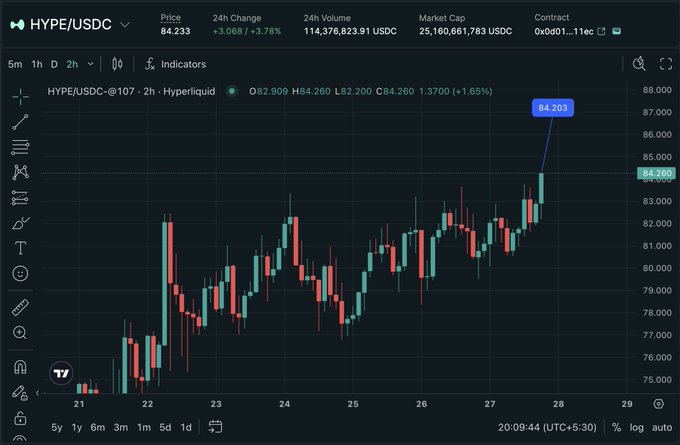Select the 2h timeframe

(72, 64)
